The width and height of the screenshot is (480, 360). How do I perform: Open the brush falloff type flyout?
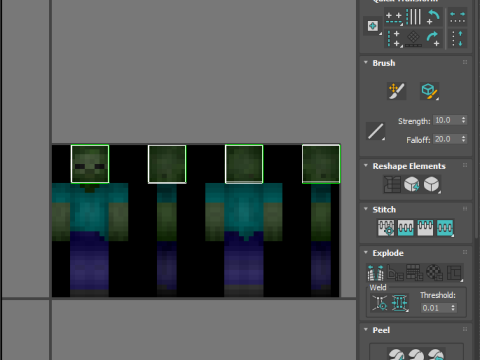[375, 131]
